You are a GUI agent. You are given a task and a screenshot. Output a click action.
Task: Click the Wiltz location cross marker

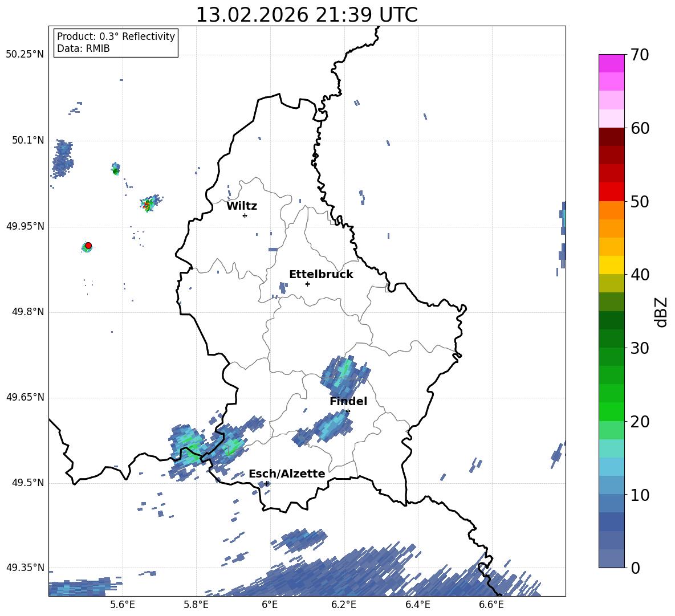[x=245, y=215]
